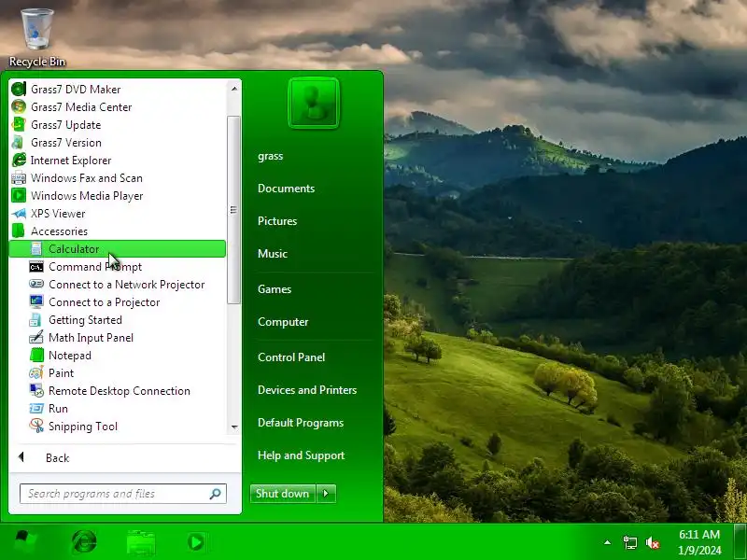This screenshot has width=747, height=560.
Task: Open Games from Start menu
Action: coord(274,289)
